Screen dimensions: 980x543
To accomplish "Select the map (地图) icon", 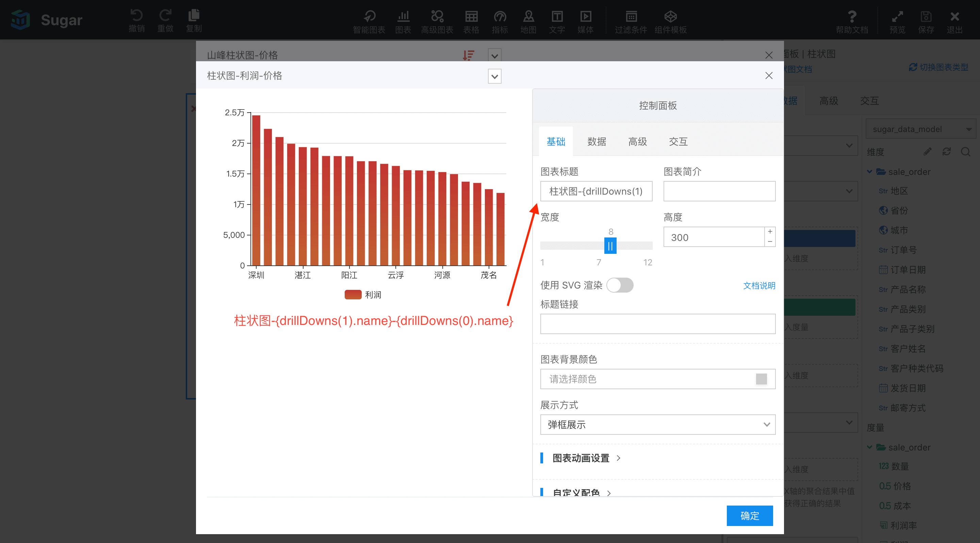I will click(x=528, y=16).
